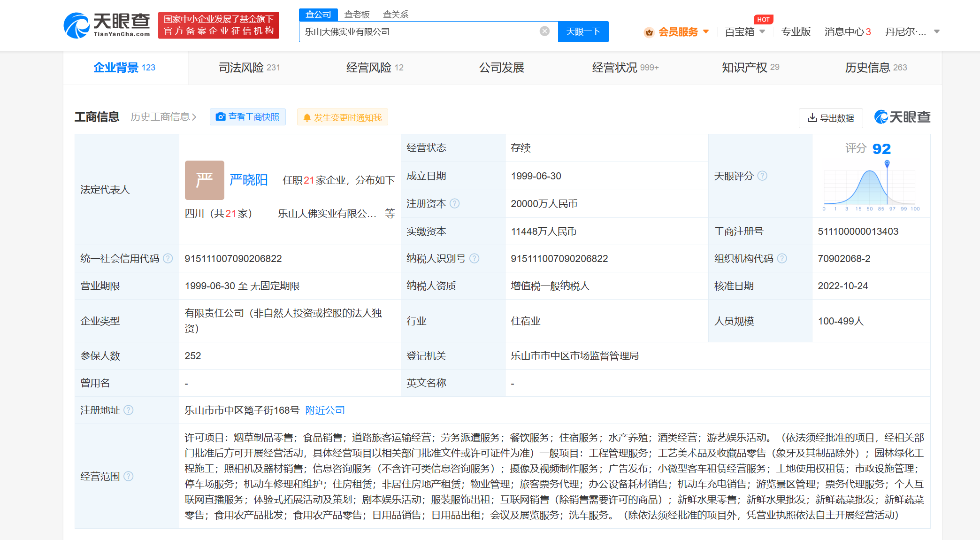Click help icon next to 经营范围

(x=128, y=476)
